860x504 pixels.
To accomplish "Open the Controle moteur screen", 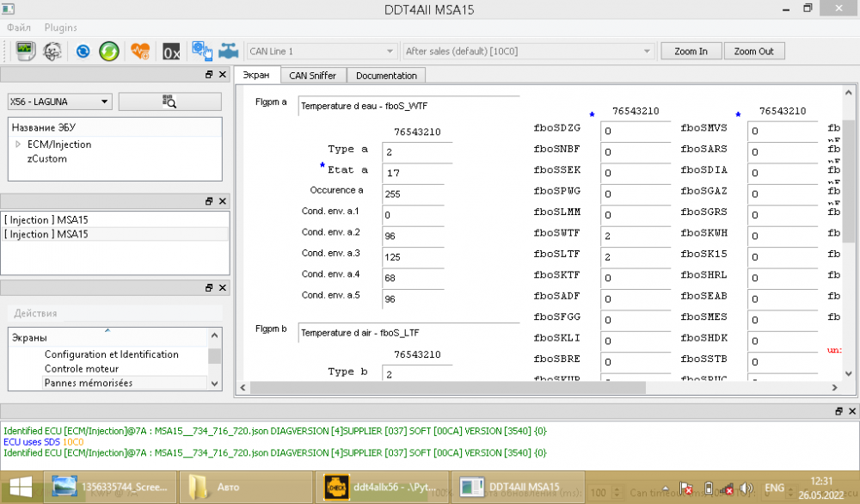I will pos(82,369).
